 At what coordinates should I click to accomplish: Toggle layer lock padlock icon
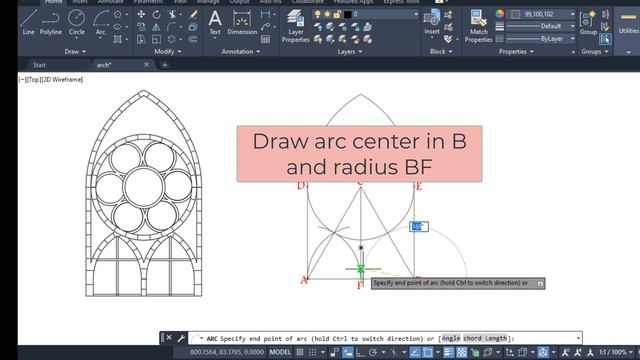pyautogui.click(x=337, y=15)
